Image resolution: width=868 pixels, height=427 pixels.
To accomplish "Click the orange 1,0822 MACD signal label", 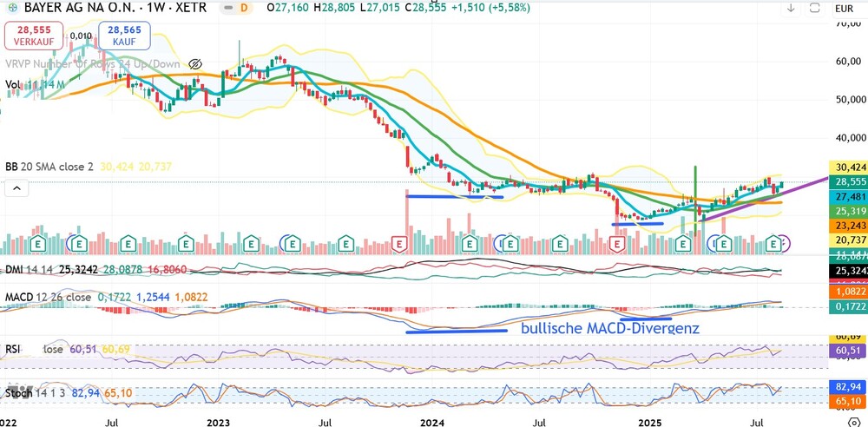I will [847, 291].
